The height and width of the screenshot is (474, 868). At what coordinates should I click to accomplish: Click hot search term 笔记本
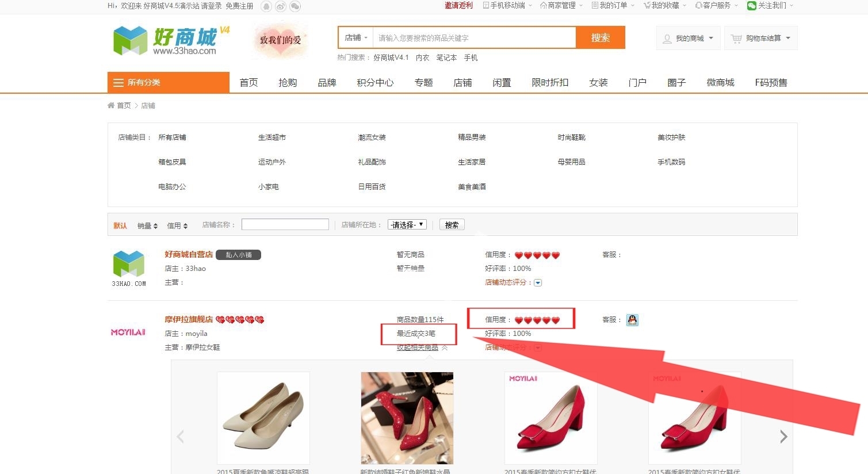(446, 58)
